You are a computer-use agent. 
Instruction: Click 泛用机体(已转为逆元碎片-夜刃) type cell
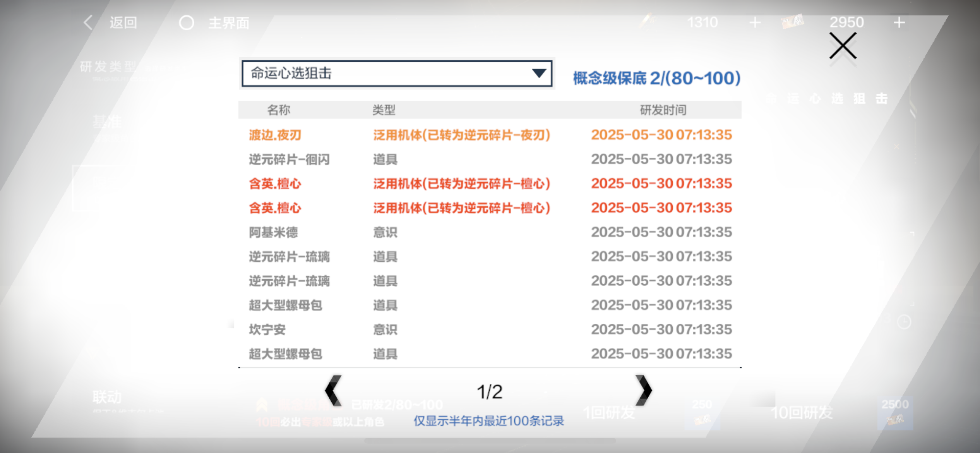point(461,135)
